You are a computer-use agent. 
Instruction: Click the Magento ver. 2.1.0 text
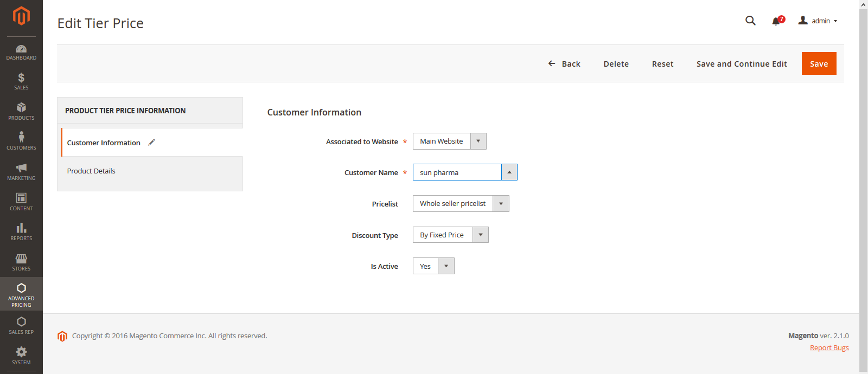[818, 336]
